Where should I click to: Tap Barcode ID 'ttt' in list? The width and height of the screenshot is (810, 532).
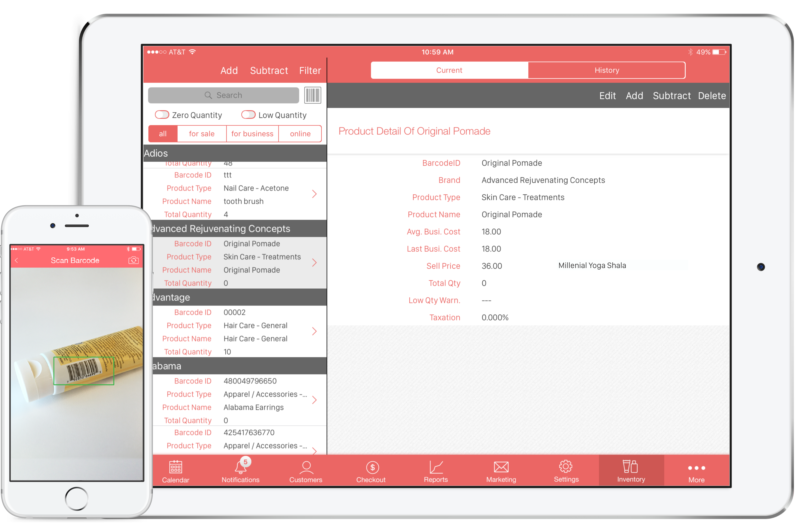[x=227, y=175]
